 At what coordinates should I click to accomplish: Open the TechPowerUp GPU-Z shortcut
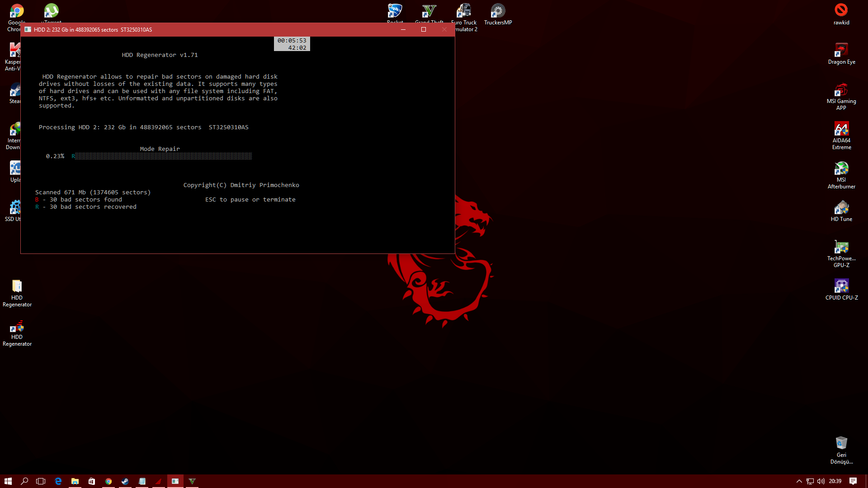pyautogui.click(x=841, y=247)
